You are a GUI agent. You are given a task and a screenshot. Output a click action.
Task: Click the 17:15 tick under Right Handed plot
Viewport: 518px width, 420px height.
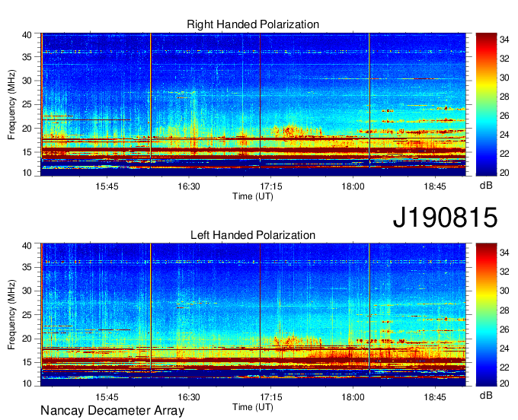271,186
